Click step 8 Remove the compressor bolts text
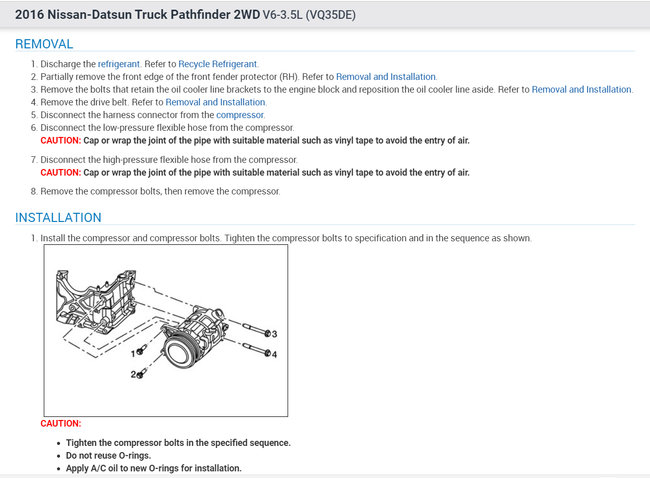 [x=160, y=192]
